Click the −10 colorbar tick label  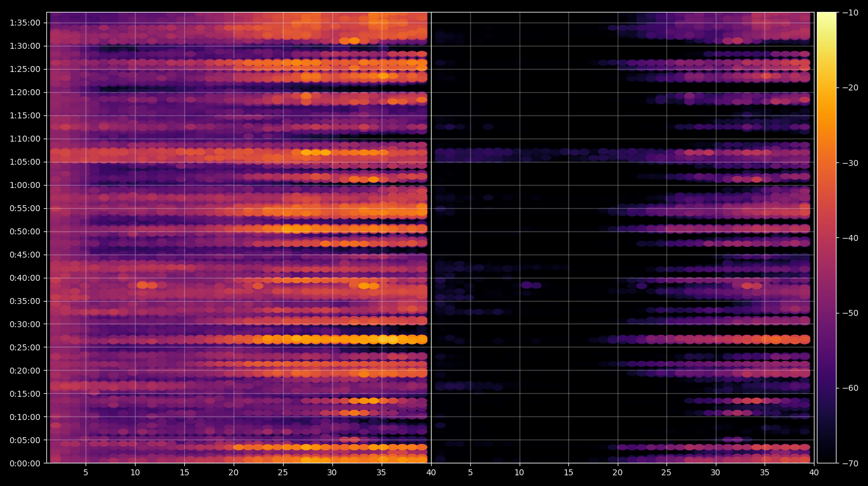(x=851, y=12)
